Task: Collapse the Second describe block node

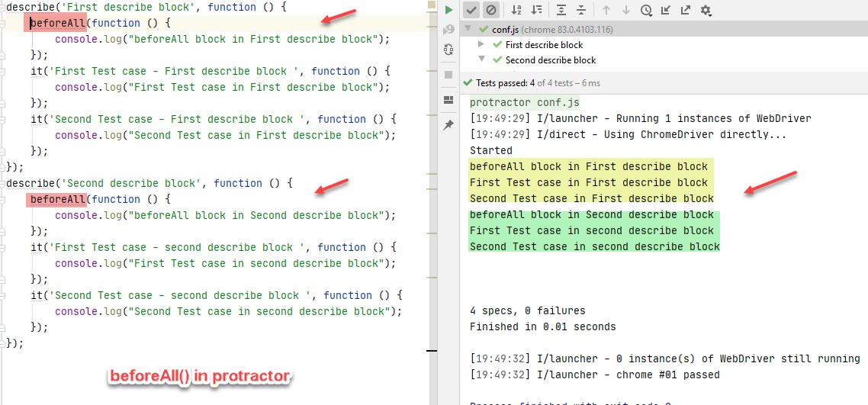Action: pos(481,59)
